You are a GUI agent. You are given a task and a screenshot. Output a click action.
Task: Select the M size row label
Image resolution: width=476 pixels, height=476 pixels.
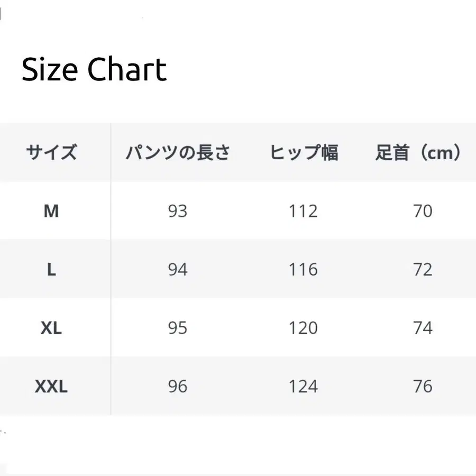coord(51,211)
